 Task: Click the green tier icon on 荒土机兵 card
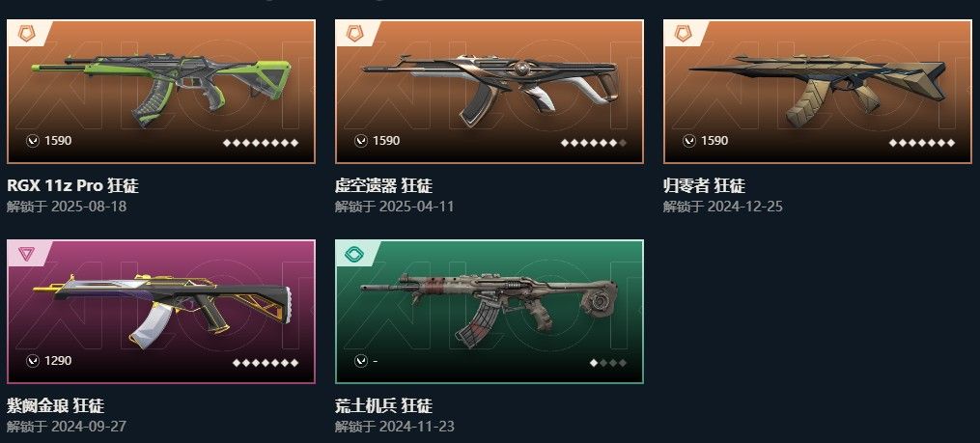(x=354, y=254)
